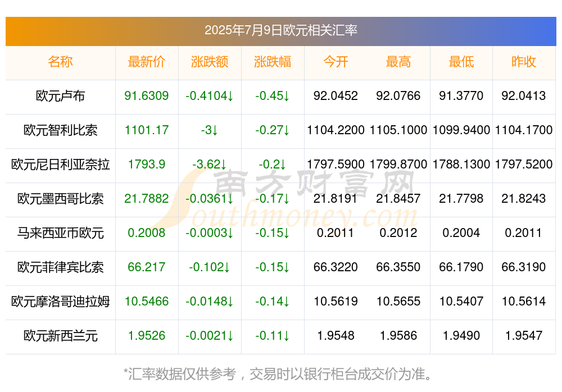Select the 最新价 column header
562x392 pixels.
(147, 62)
